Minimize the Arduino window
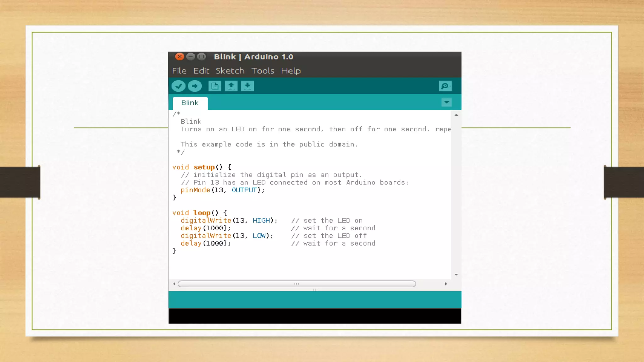Image resolution: width=644 pixels, height=362 pixels. (191, 57)
